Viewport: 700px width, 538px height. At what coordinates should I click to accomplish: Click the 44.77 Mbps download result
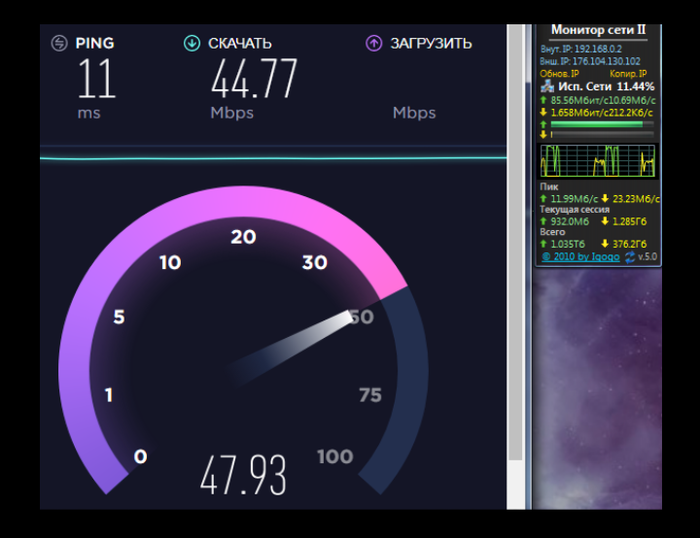[253, 80]
